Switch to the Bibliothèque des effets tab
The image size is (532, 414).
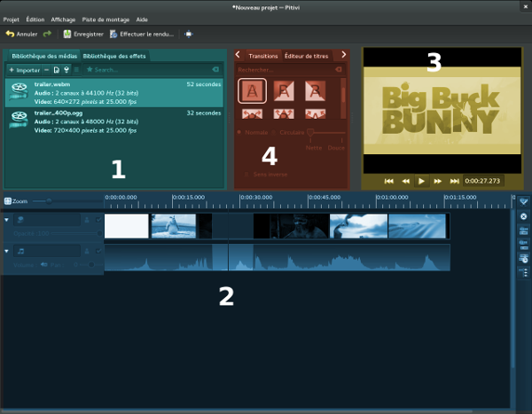(x=115, y=56)
